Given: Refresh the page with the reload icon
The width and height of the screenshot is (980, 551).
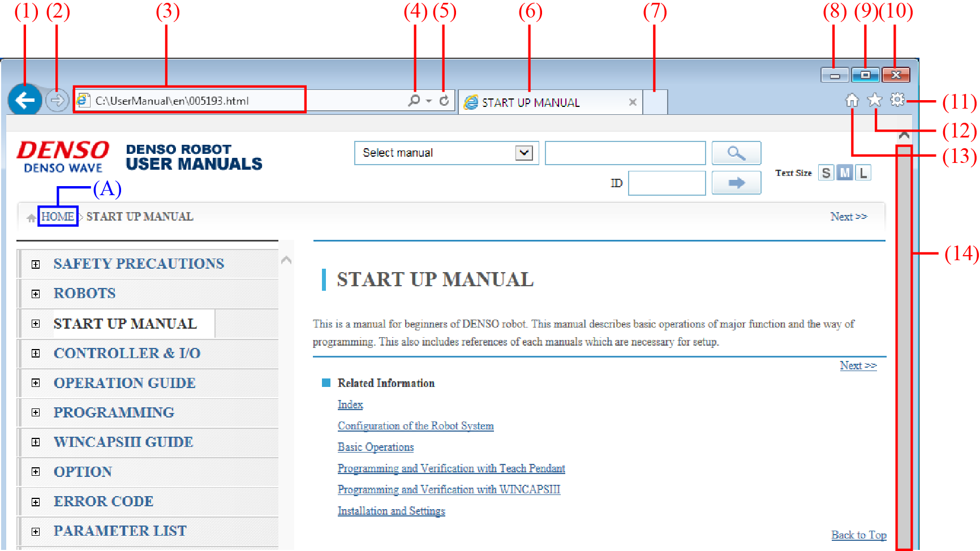Looking at the screenshot, I should pyautogui.click(x=444, y=101).
